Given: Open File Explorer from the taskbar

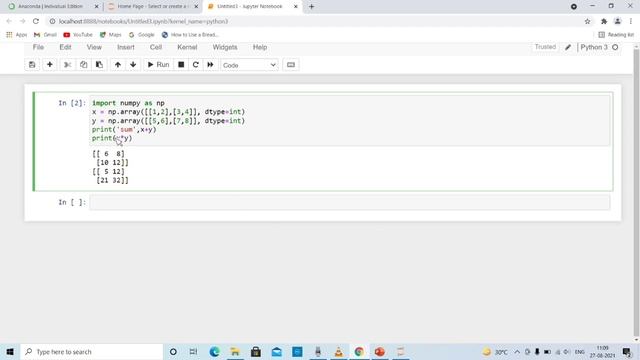Looking at the screenshot, I should [x=235, y=351].
